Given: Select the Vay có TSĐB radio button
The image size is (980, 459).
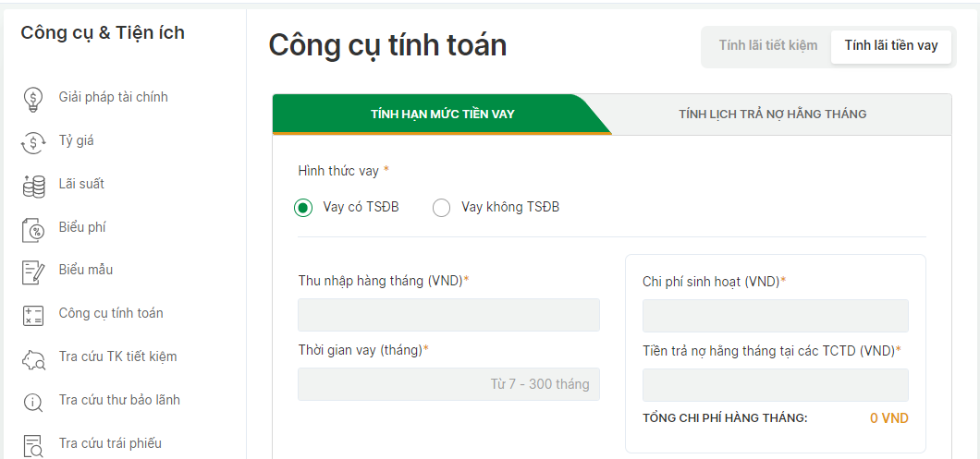Looking at the screenshot, I should tap(303, 208).
